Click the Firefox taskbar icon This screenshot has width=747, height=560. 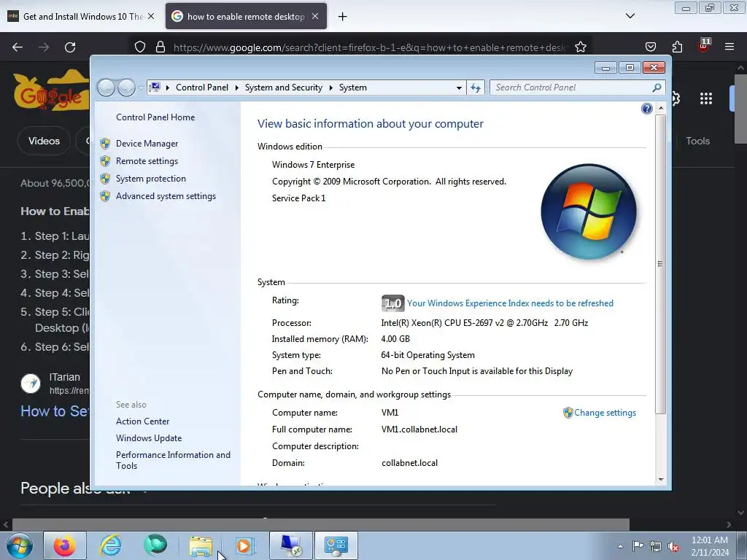coord(65,545)
